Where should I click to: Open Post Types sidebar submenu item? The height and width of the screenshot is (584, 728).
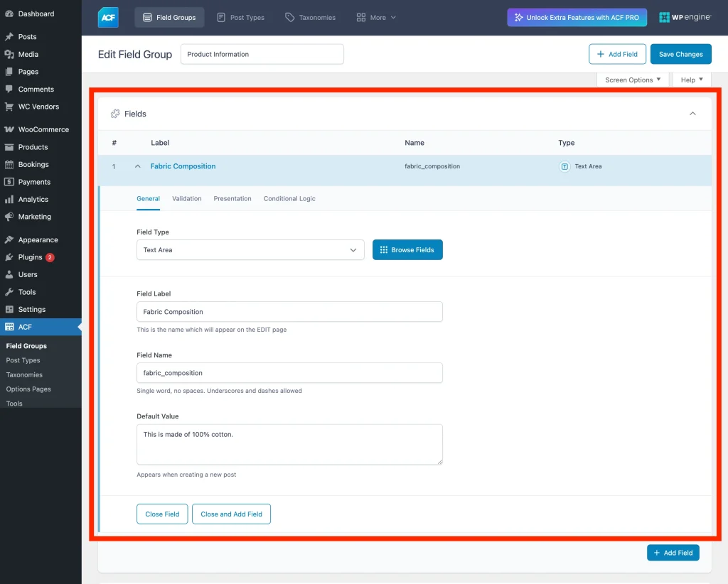tap(23, 360)
